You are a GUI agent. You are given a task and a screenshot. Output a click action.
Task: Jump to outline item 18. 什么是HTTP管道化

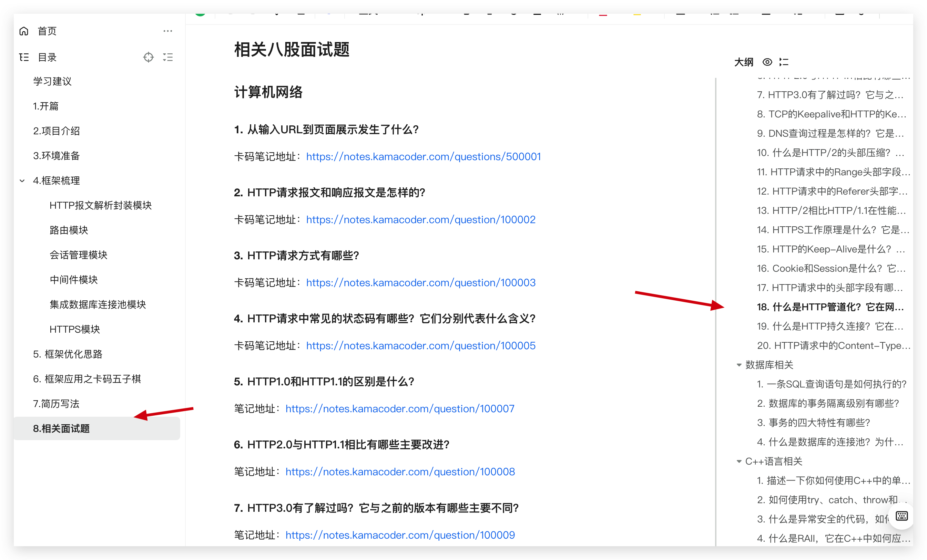[x=830, y=307]
